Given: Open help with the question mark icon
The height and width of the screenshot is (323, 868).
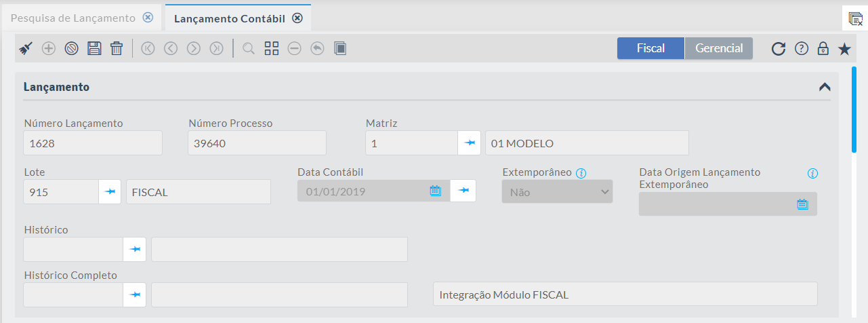Looking at the screenshot, I should pyautogui.click(x=801, y=49).
